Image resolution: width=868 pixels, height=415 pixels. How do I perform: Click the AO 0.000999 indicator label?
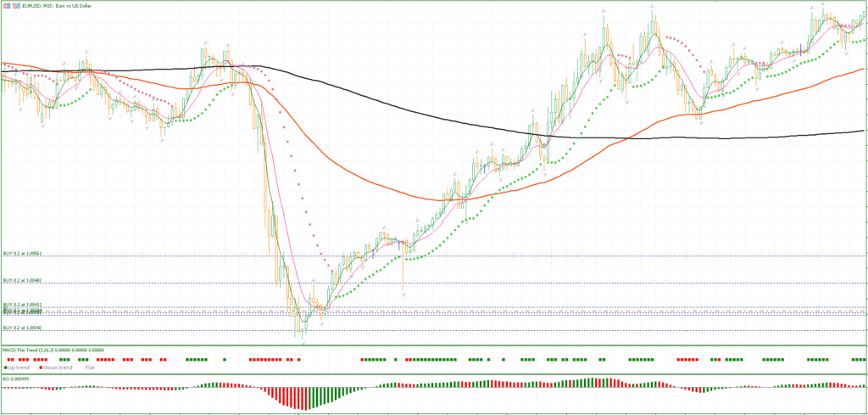(x=17, y=378)
